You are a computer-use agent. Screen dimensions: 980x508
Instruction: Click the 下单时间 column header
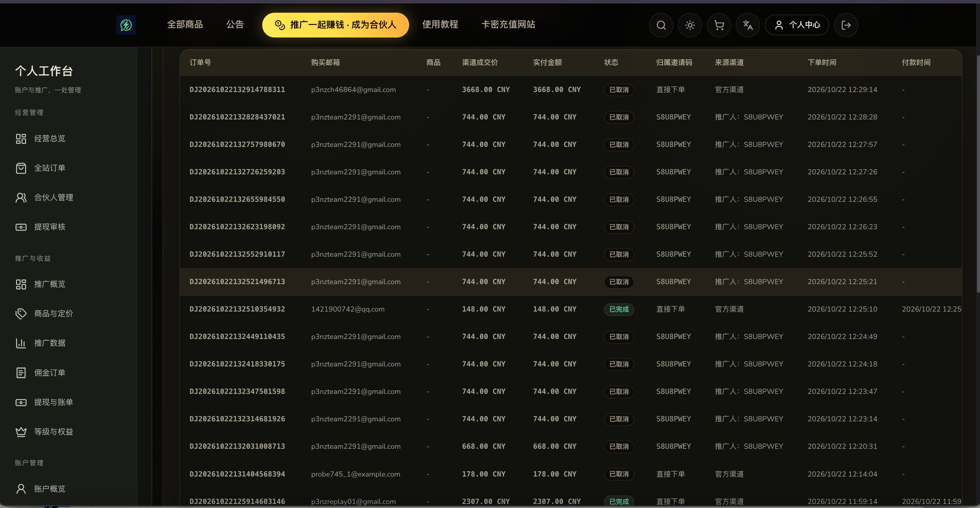pos(822,63)
